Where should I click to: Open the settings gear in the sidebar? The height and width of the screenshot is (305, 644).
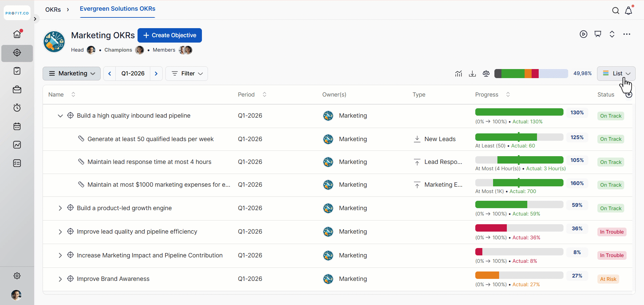[x=17, y=276]
